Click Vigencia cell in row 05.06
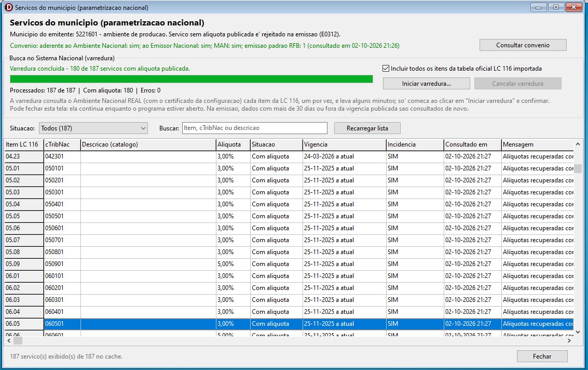Image resolution: width=588 pixels, height=370 pixels. (x=344, y=228)
